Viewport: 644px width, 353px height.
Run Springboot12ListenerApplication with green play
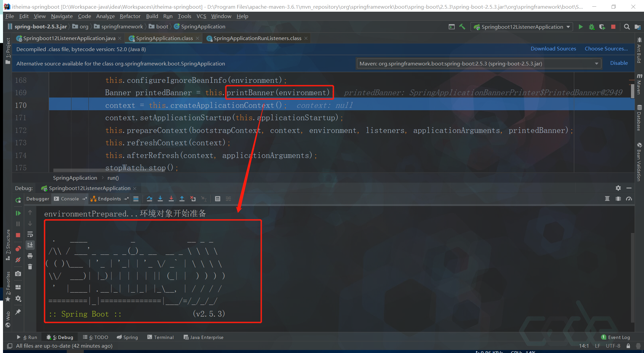pyautogui.click(x=581, y=27)
